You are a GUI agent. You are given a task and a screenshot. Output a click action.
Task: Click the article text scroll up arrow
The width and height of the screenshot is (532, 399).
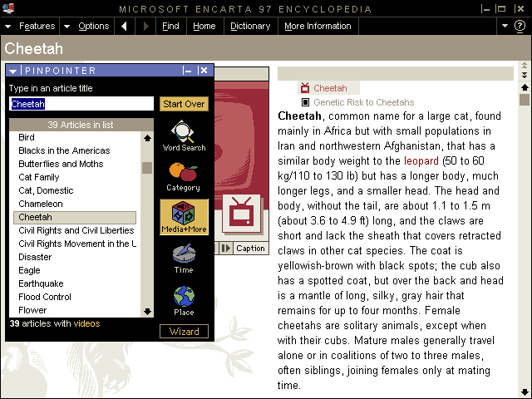525,87
